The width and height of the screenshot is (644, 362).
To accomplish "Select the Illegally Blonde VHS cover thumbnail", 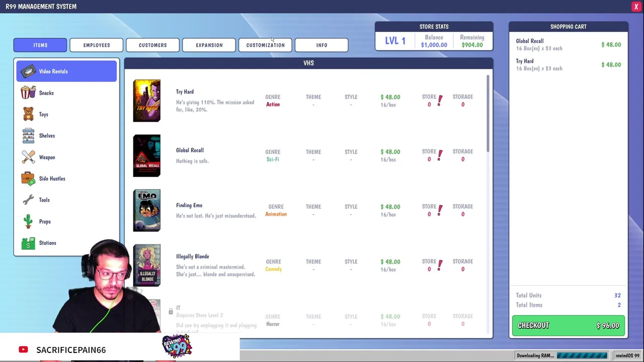I will pyautogui.click(x=147, y=265).
